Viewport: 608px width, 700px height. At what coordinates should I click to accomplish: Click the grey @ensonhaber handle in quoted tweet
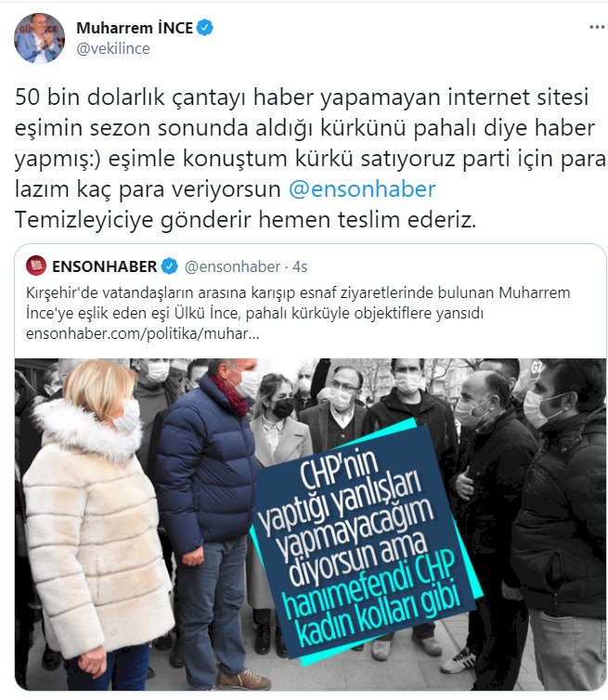pos(232,266)
